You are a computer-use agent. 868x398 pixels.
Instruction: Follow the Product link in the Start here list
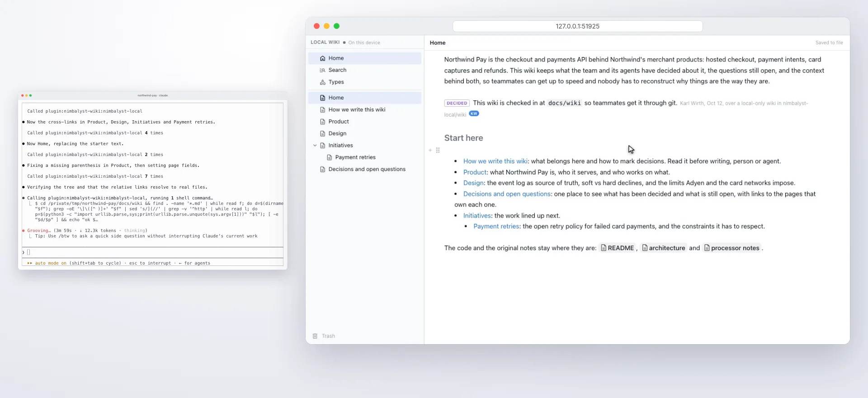[475, 172]
